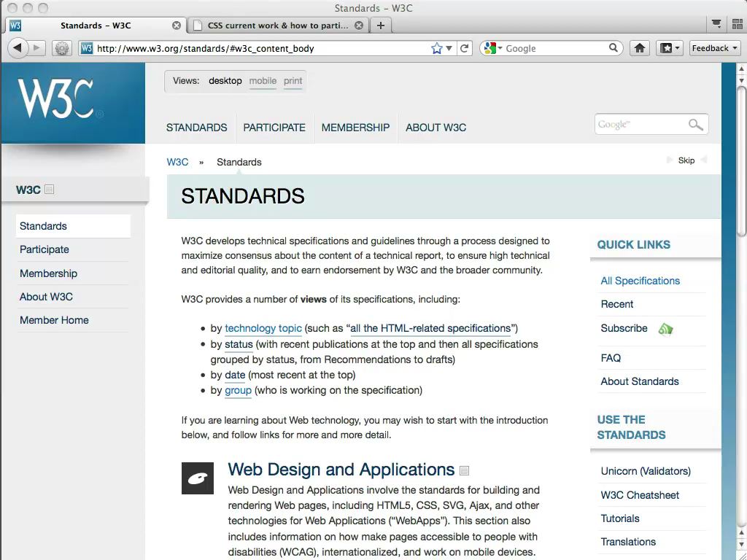Viewport: 747px width, 560px height.
Task: Click the browser Google search input
Action: tap(555, 49)
